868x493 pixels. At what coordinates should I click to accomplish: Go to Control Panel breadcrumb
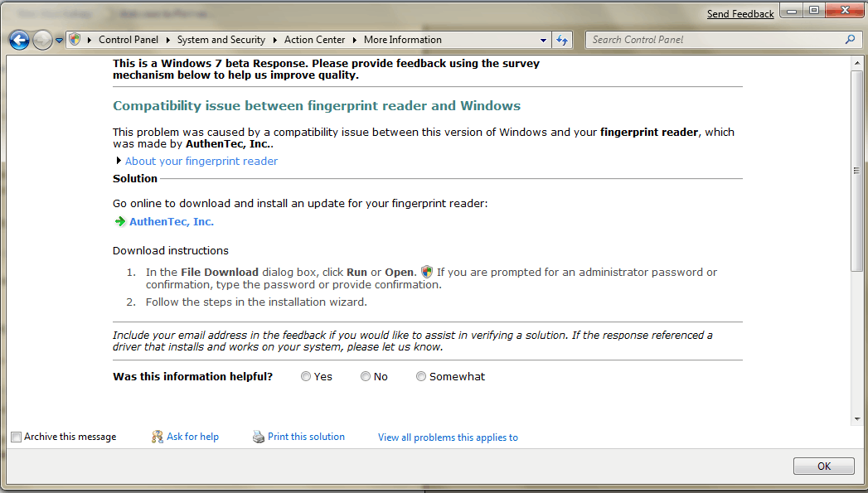(129, 40)
